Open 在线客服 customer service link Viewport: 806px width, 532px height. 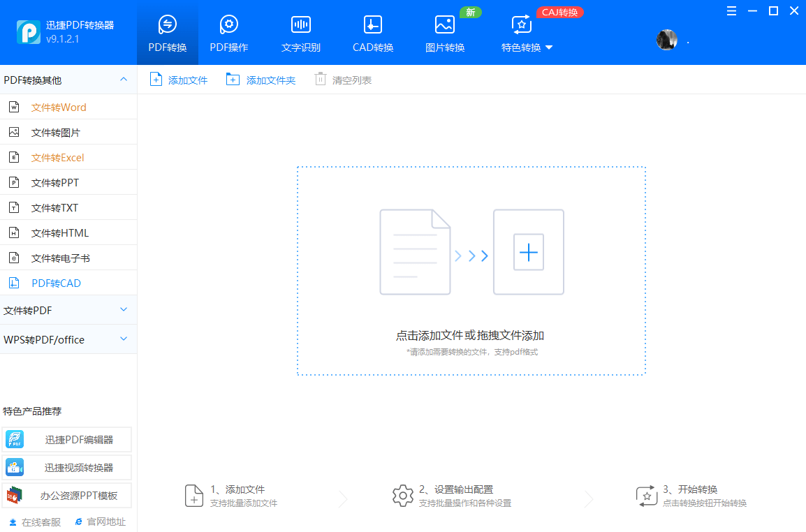pos(33,521)
